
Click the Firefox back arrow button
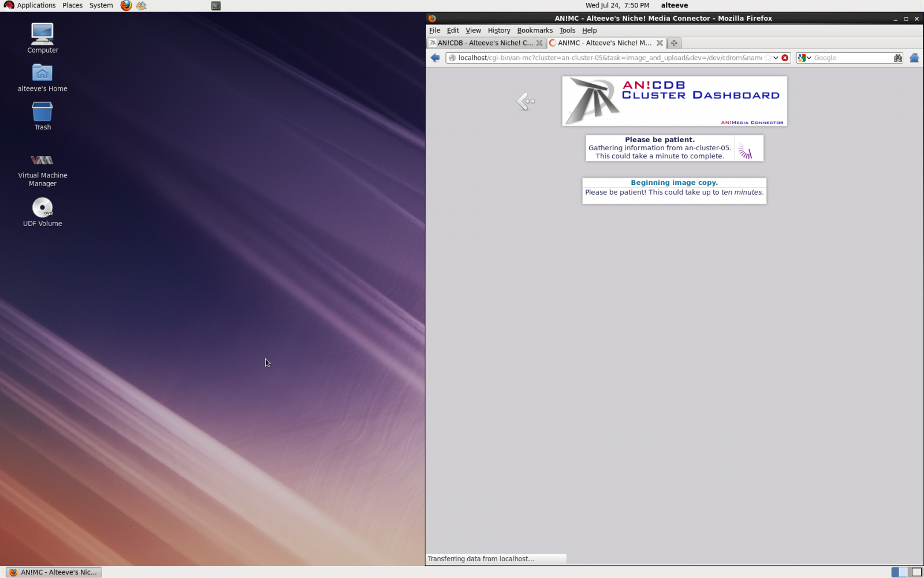point(435,58)
